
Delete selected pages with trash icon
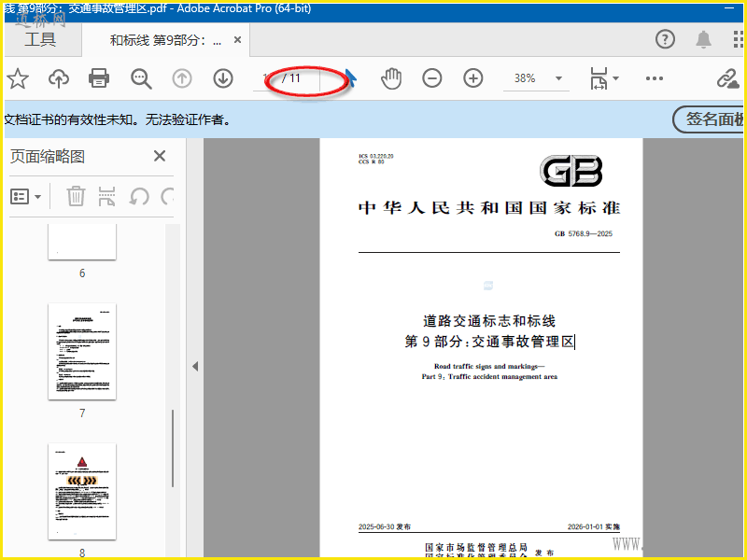[76, 196]
